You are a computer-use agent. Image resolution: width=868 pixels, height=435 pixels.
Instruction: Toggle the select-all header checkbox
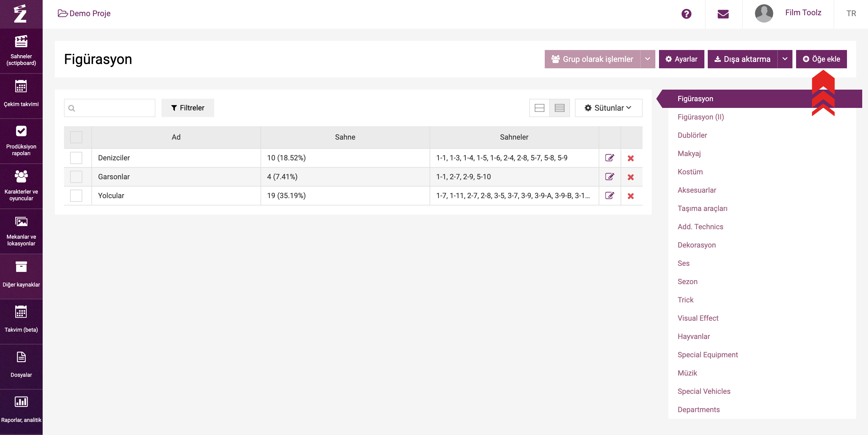(x=76, y=137)
